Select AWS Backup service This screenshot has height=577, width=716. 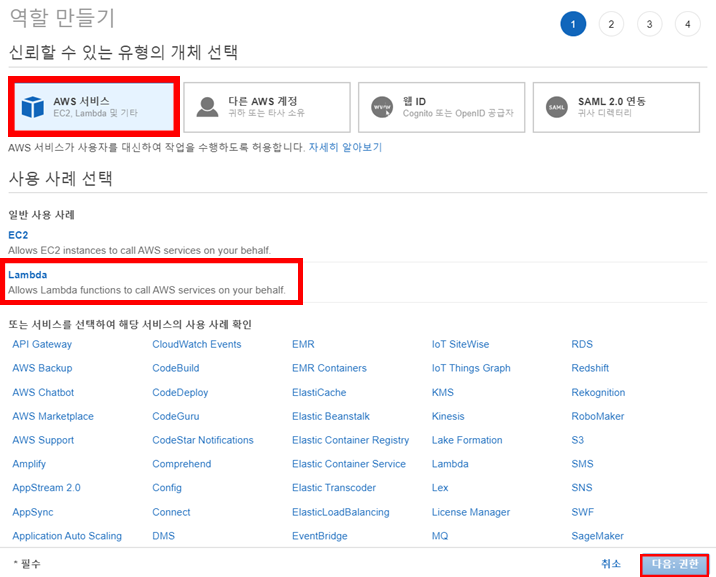click(42, 368)
